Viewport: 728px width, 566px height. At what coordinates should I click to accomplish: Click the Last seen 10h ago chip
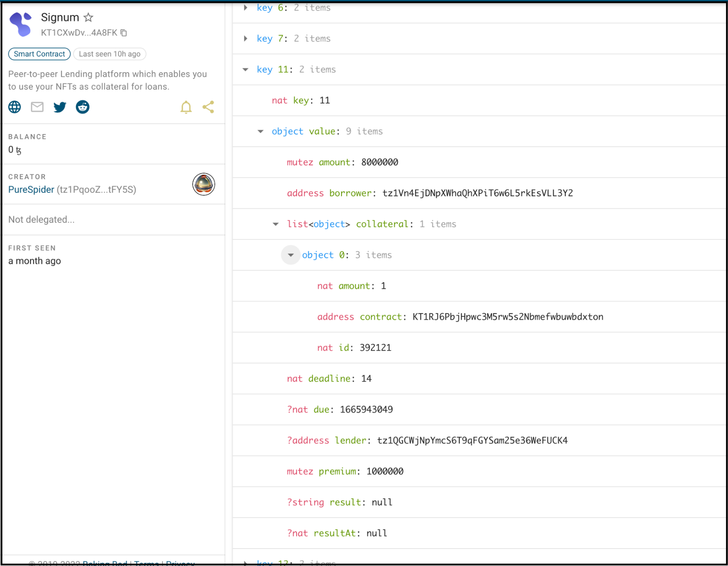[x=110, y=54]
